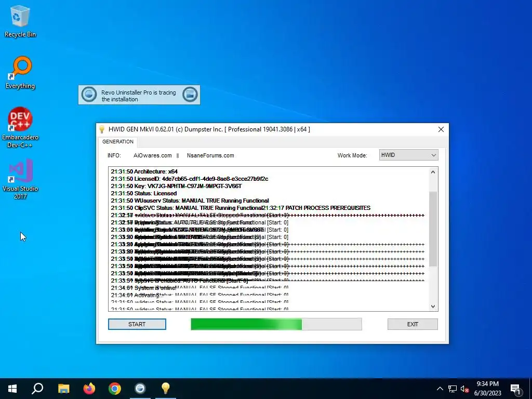This screenshot has height=399, width=532.
Task: Click the NsaneForums.com info text
Action: (210, 155)
